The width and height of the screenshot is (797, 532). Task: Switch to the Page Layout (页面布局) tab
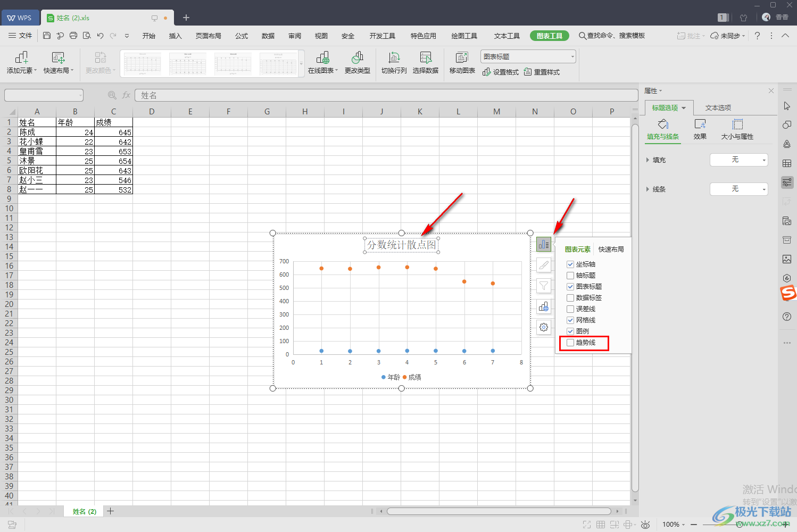click(208, 36)
